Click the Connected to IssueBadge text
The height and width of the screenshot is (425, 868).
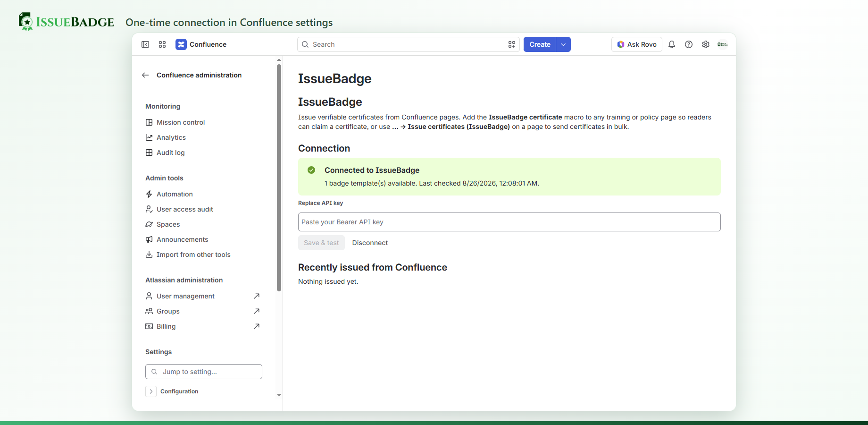372,170
